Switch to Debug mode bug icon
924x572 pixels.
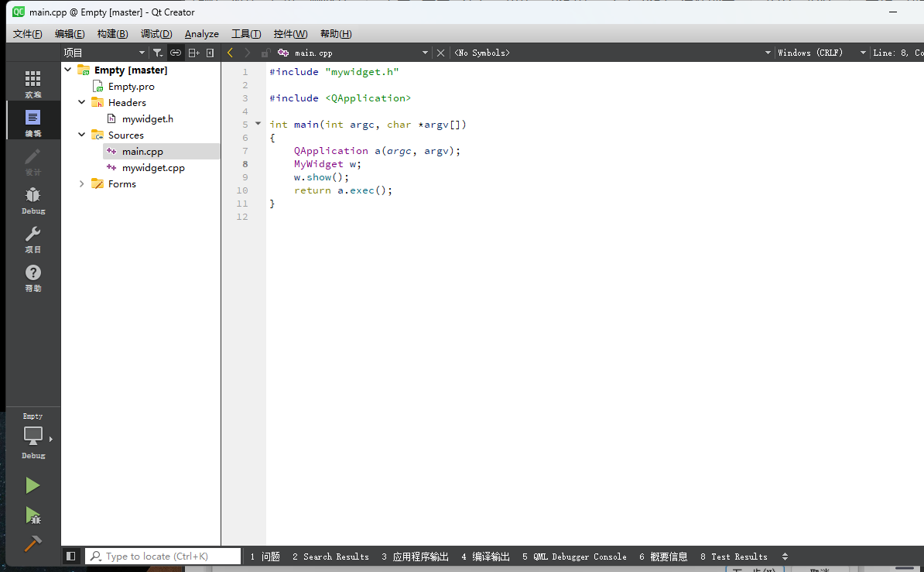click(x=33, y=200)
